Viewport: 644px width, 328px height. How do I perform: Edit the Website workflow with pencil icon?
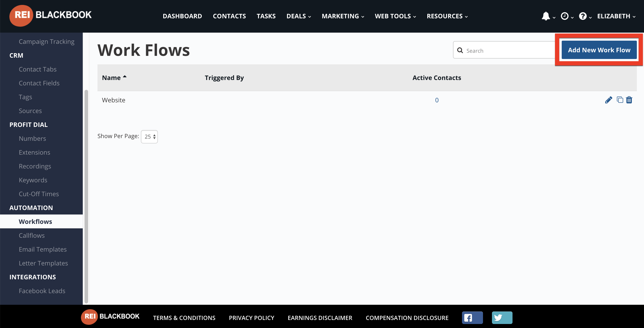(x=608, y=100)
